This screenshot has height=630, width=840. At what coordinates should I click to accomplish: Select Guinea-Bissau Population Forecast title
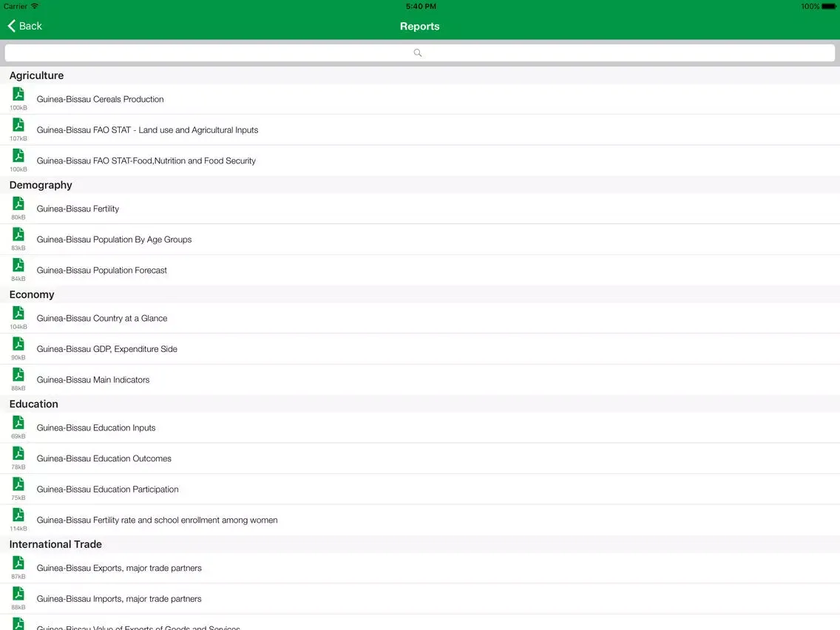[102, 270]
